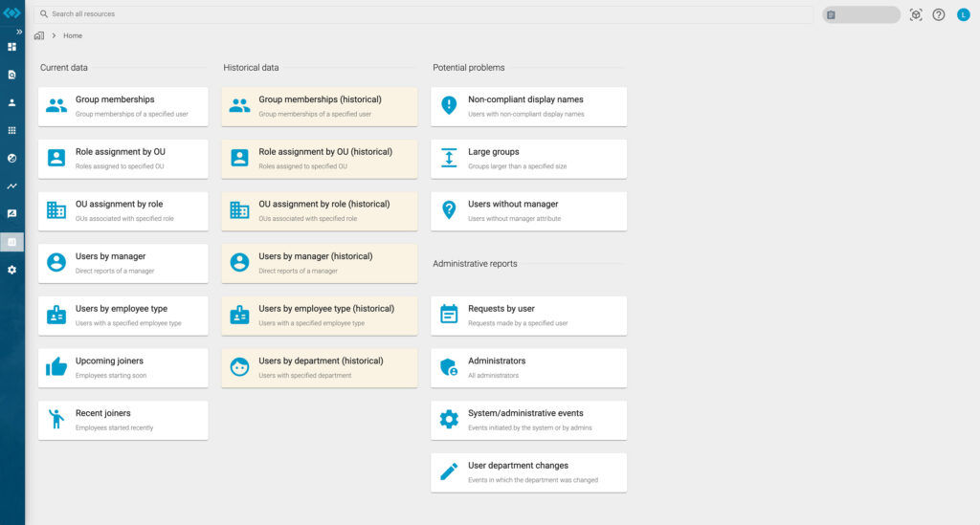Open the user avatar menu
This screenshot has width=980, height=525.
[963, 15]
